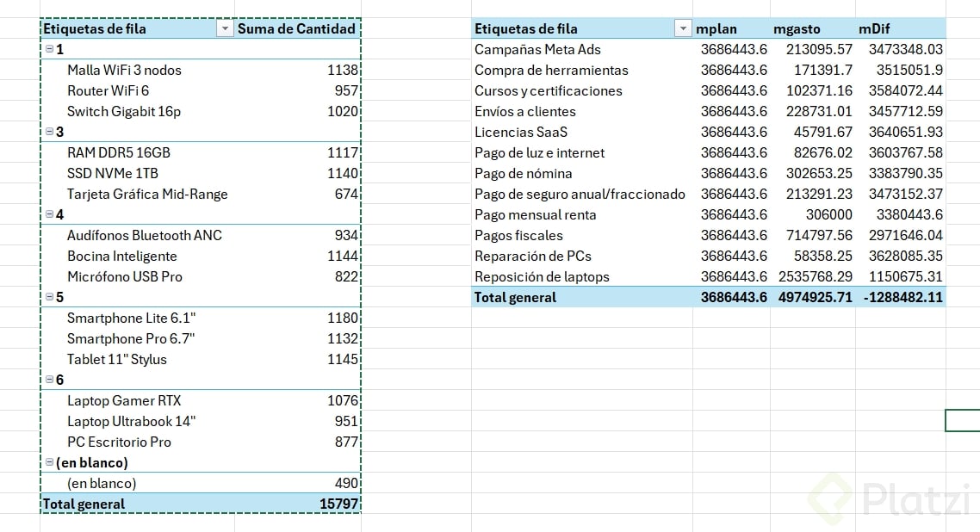Select the quantity value 1138
The height and width of the screenshot is (532, 980).
343,70
